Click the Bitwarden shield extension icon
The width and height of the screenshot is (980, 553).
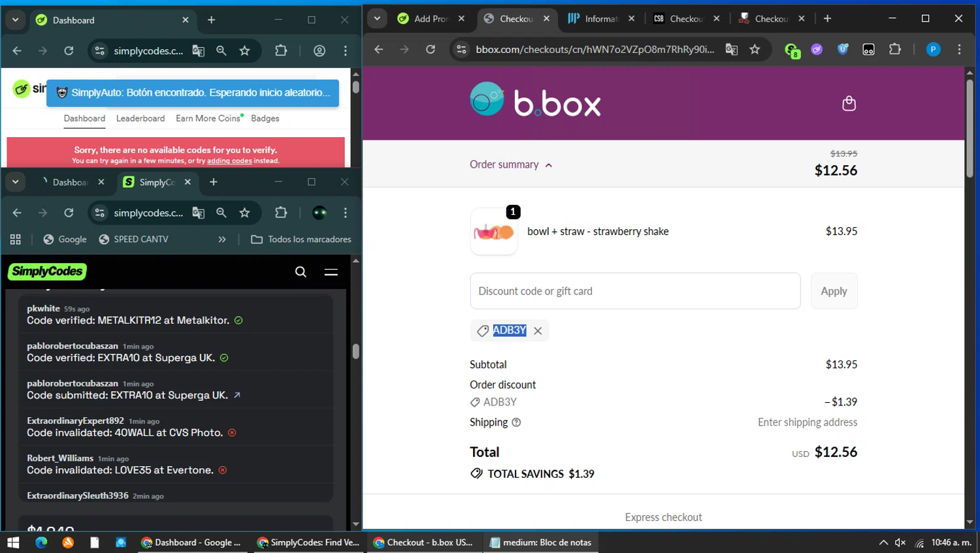[843, 50]
